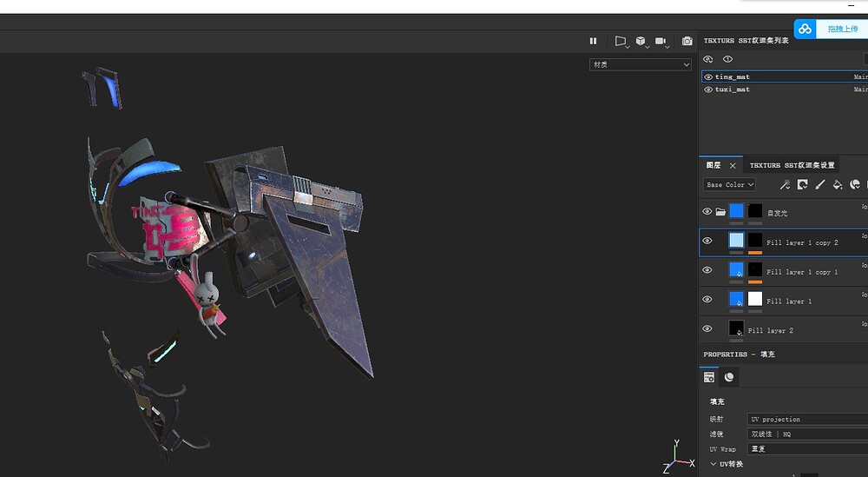The width and height of the screenshot is (868, 477).
Task: Select black mask of Fill layer 1 copy 1
Action: tap(755, 269)
